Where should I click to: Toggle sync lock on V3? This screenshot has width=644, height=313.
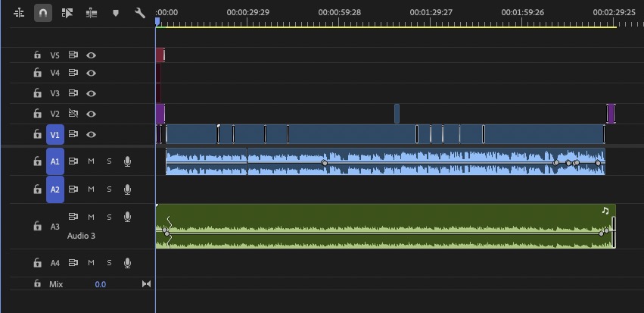pos(73,93)
